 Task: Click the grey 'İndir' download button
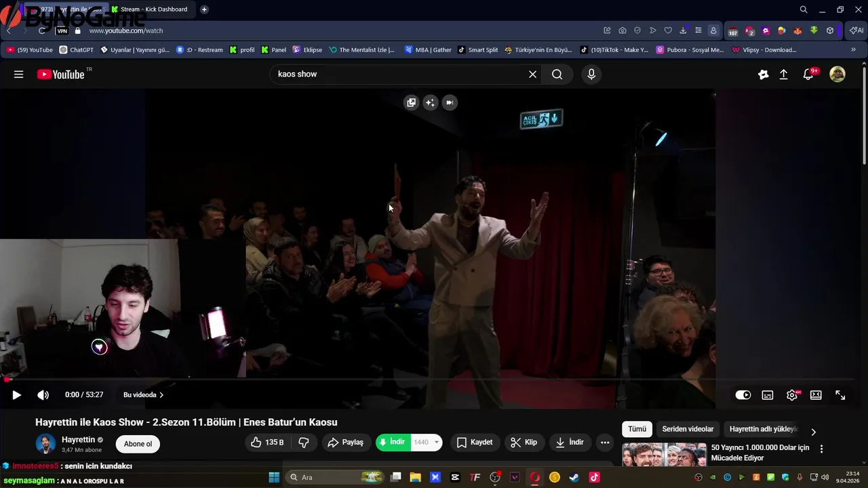570,443
